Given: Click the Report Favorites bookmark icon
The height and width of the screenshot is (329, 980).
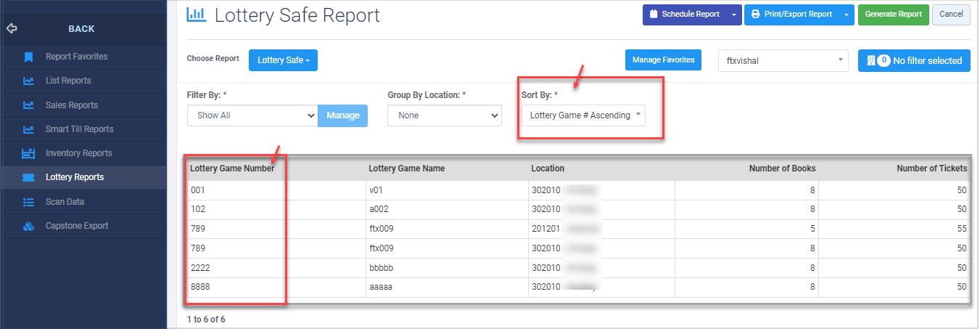Looking at the screenshot, I should 28,57.
